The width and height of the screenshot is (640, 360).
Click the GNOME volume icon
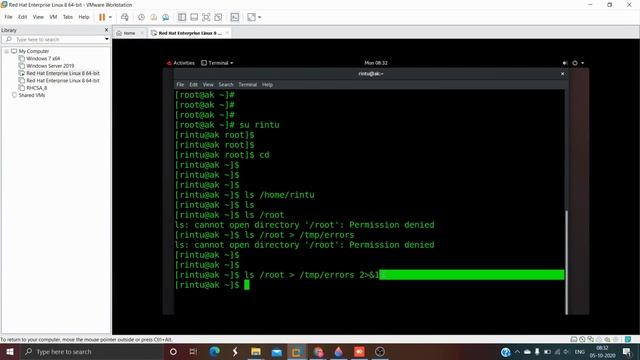point(565,63)
